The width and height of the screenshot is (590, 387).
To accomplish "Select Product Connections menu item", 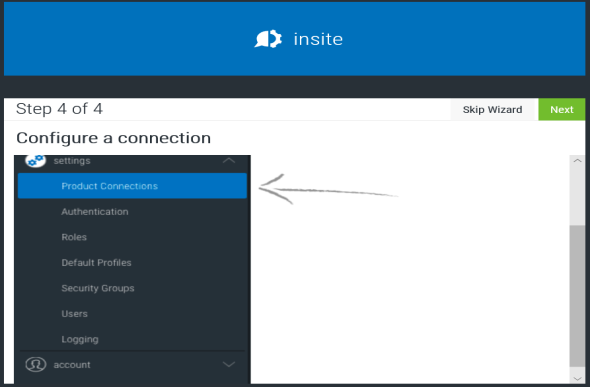I will pos(132,186).
